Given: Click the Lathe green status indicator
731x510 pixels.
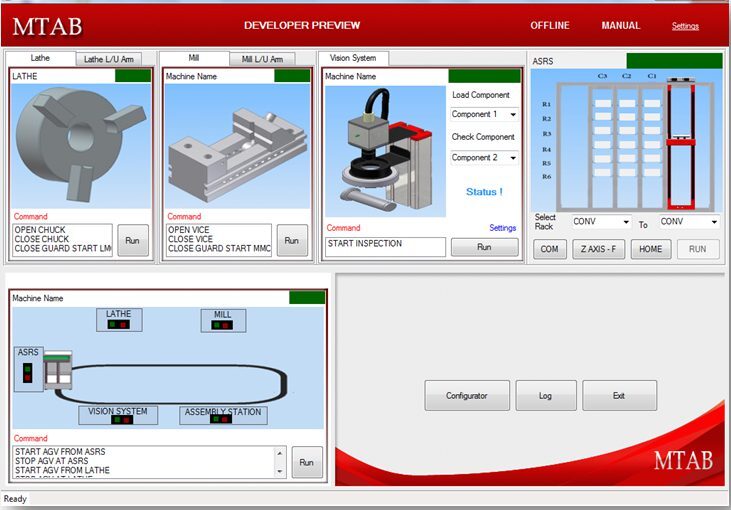Looking at the screenshot, I should tap(133, 76).
